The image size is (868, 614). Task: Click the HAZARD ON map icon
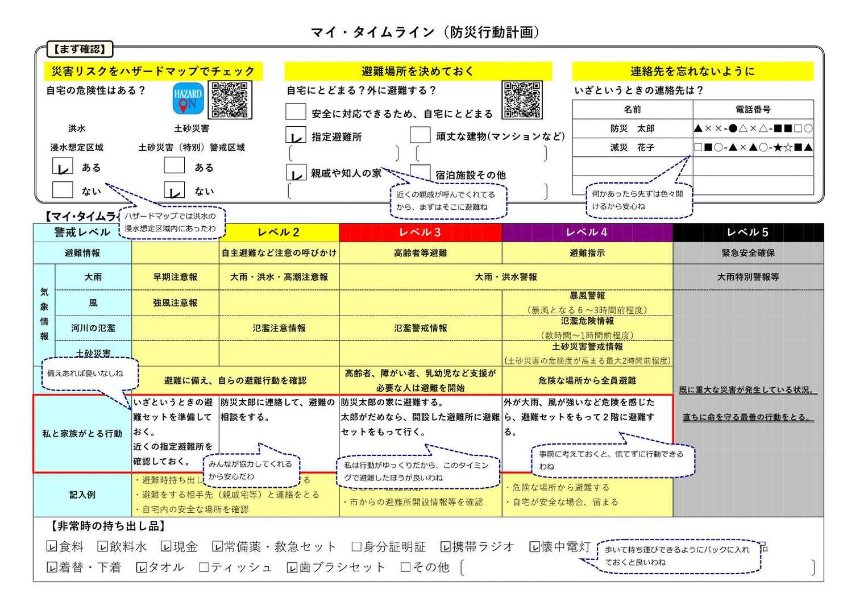point(188,99)
